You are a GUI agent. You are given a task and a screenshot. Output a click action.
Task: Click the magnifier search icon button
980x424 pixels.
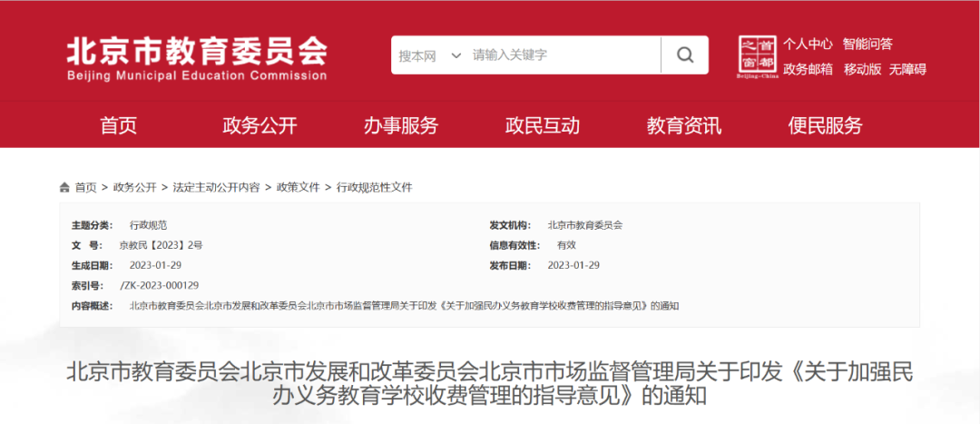(x=685, y=55)
